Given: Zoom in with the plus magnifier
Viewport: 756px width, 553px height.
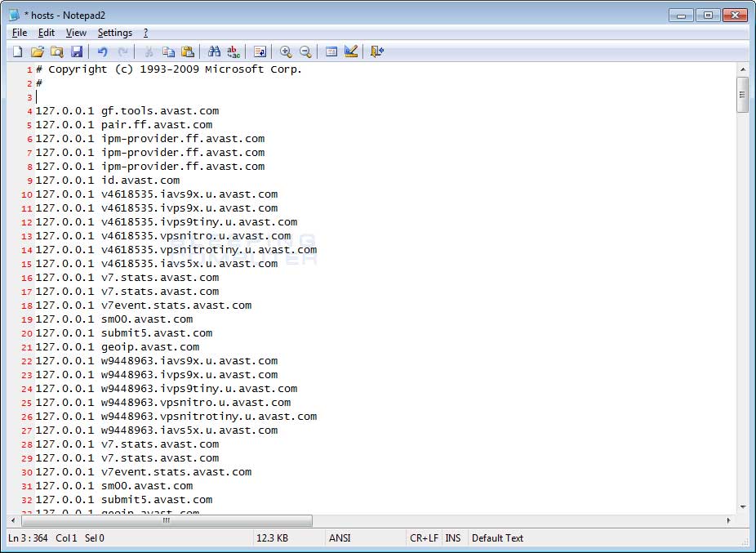Looking at the screenshot, I should (x=286, y=51).
